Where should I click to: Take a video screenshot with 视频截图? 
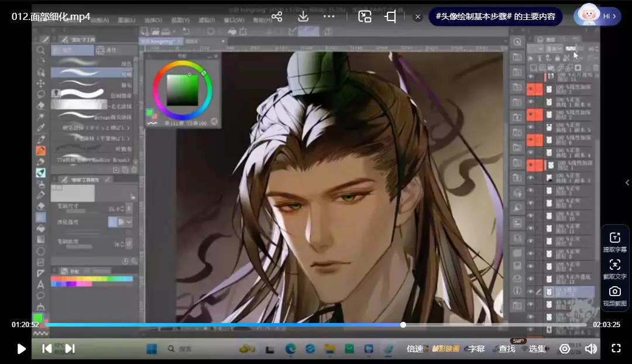(614, 296)
